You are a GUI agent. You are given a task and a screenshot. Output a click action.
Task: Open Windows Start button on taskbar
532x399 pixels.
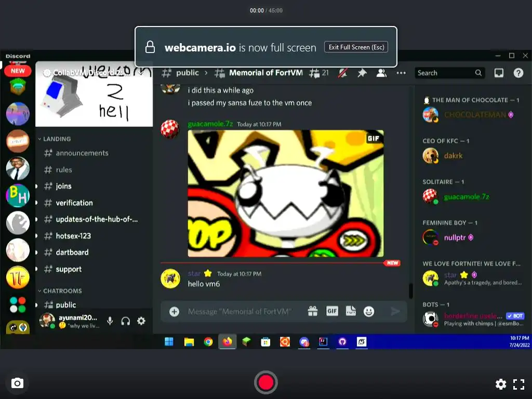tap(169, 342)
